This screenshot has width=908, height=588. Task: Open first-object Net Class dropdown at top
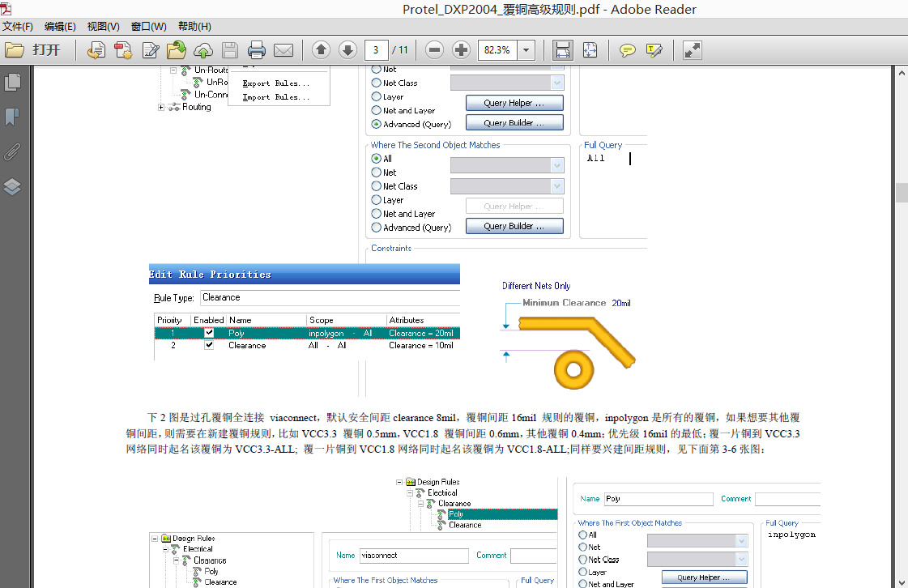point(507,83)
